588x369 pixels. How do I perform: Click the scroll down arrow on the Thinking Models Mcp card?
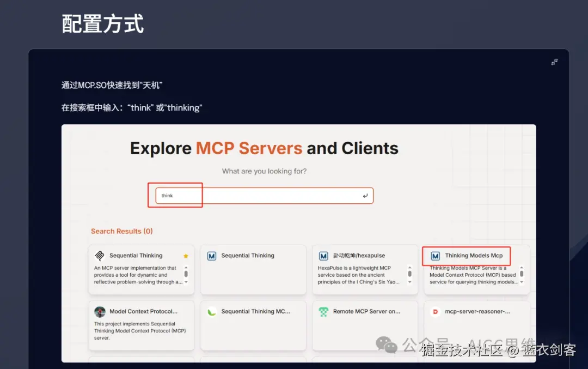tap(522, 282)
